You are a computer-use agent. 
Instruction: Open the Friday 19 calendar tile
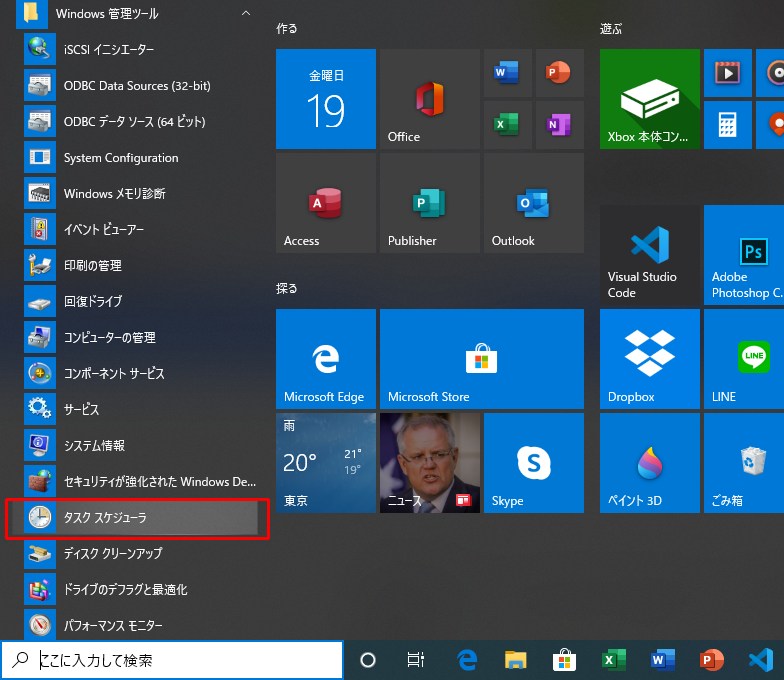[325, 99]
